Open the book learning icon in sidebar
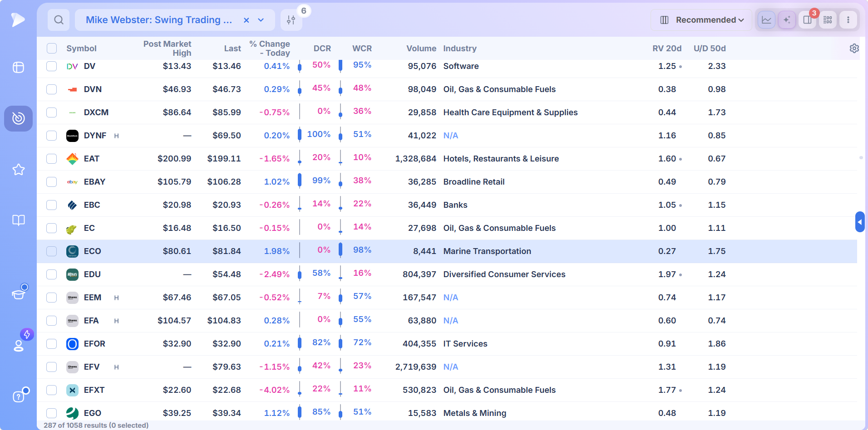This screenshot has height=430, width=868. pyautogui.click(x=18, y=220)
